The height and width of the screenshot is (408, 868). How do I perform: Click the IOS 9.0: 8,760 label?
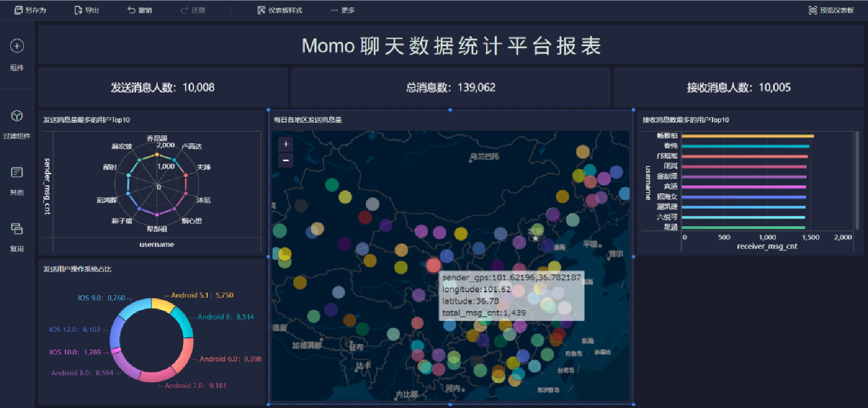(x=101, y=297)
